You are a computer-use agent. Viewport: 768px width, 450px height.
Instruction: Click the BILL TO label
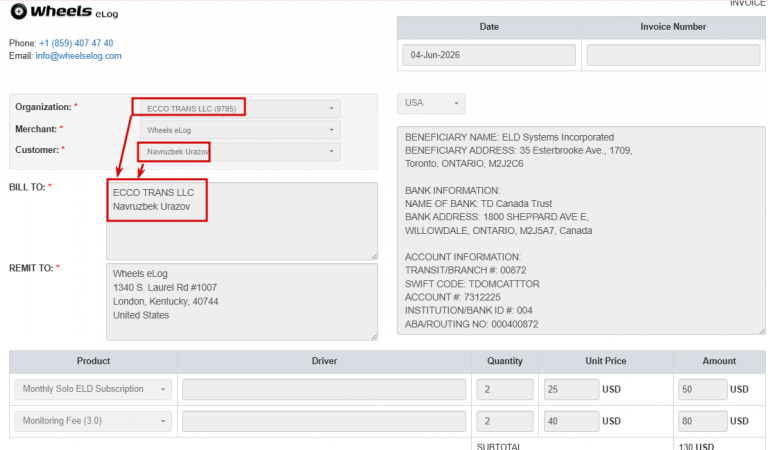[30, 187]
